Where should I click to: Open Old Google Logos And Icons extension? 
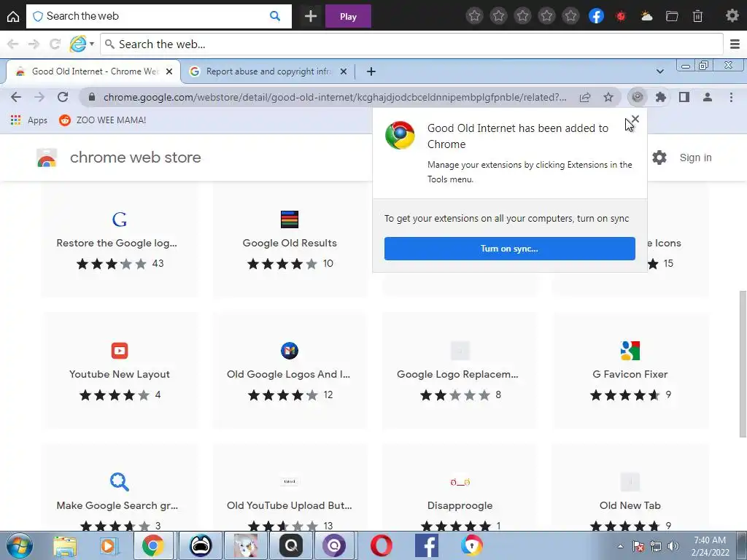(x=290, y=370)
